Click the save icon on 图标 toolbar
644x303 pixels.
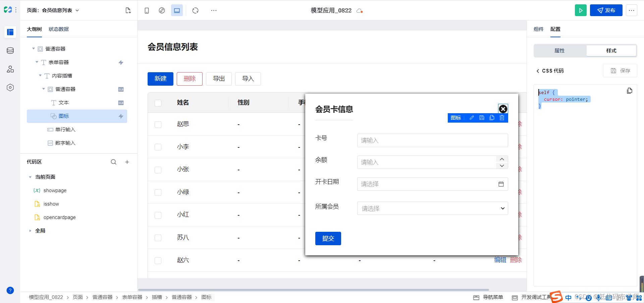coord(482,118)
